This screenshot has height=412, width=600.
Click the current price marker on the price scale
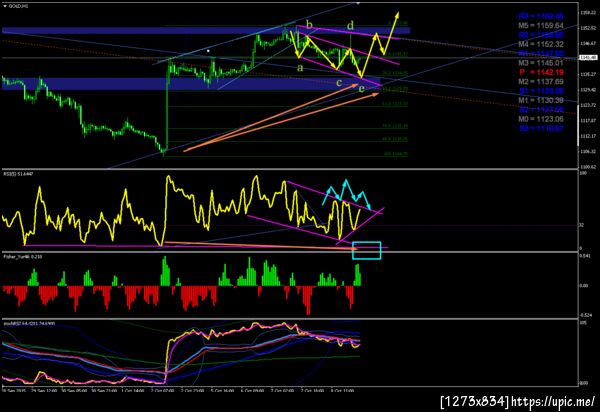[589, 58]
